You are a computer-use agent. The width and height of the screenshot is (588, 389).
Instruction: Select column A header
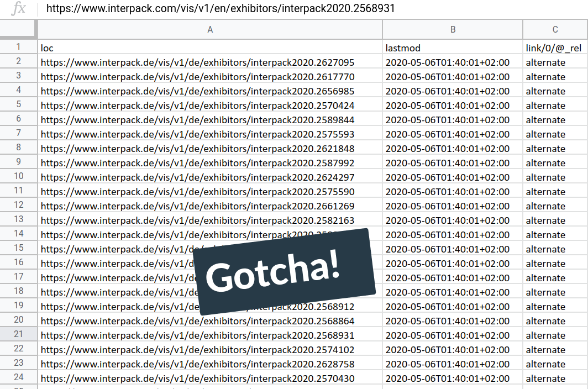210,30
